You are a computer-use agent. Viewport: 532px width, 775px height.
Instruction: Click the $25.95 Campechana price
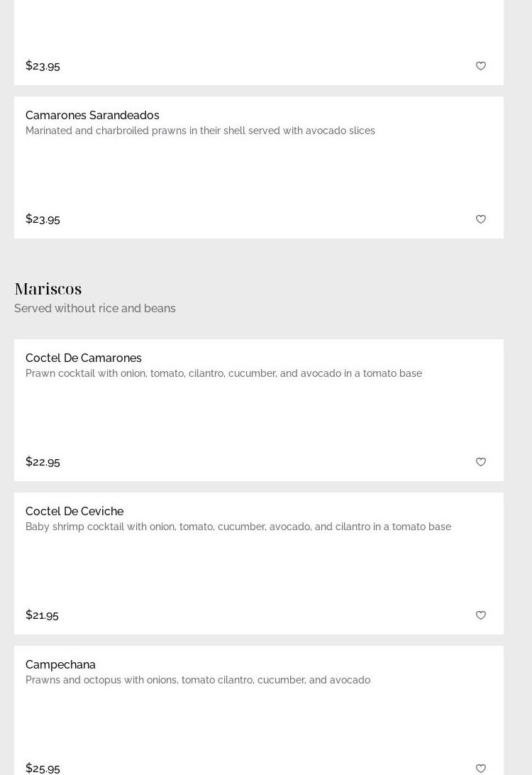click(43, 768)
